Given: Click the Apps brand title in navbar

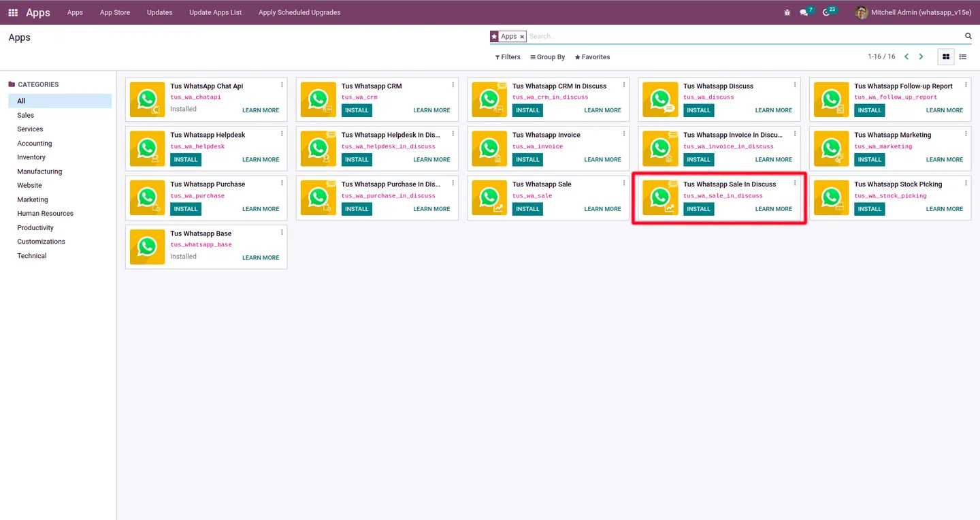Looking at the screenshot, I should point(38,12).
